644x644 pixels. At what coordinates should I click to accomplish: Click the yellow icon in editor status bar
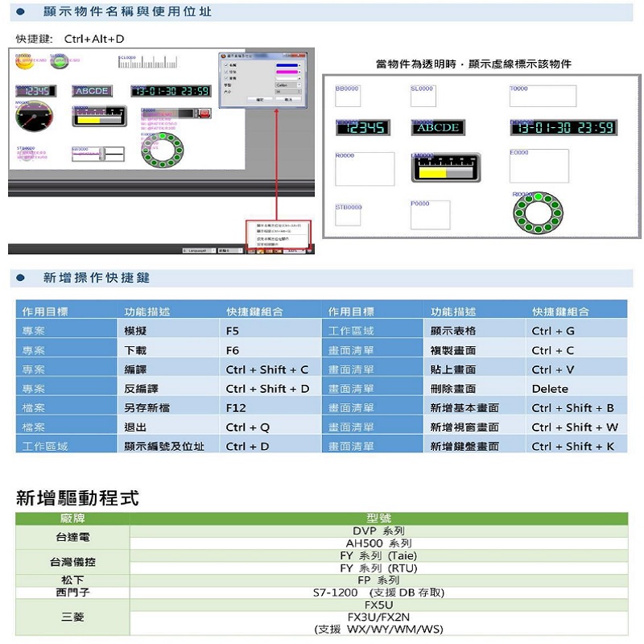[x=260, y=250]
